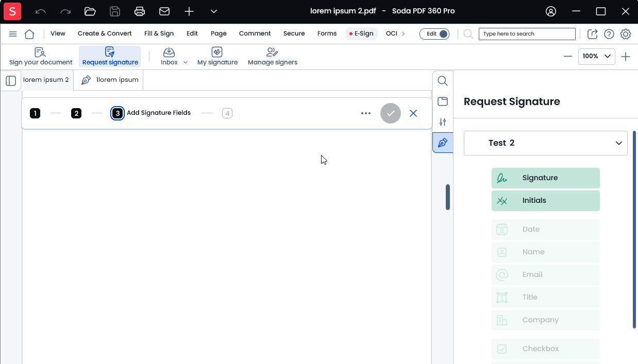The width and height of the screenshot is (638, 364).
Task: Open My signature
Action: [x=217, y=57]
